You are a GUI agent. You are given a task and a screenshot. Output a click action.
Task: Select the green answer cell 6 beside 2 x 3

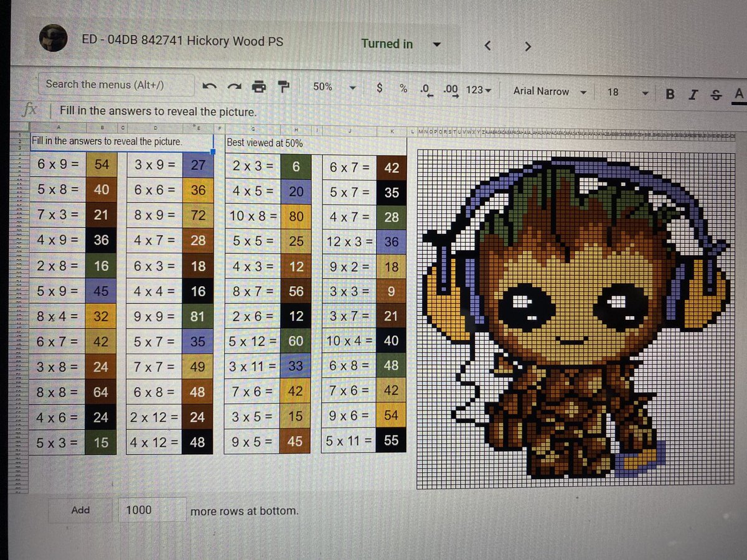coord(296,167)
